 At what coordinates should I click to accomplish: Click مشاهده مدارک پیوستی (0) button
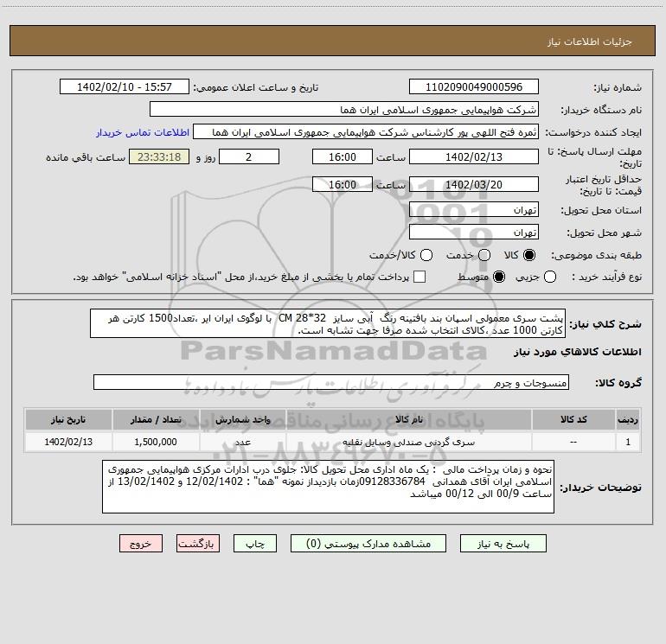click(x=368, y=544)
